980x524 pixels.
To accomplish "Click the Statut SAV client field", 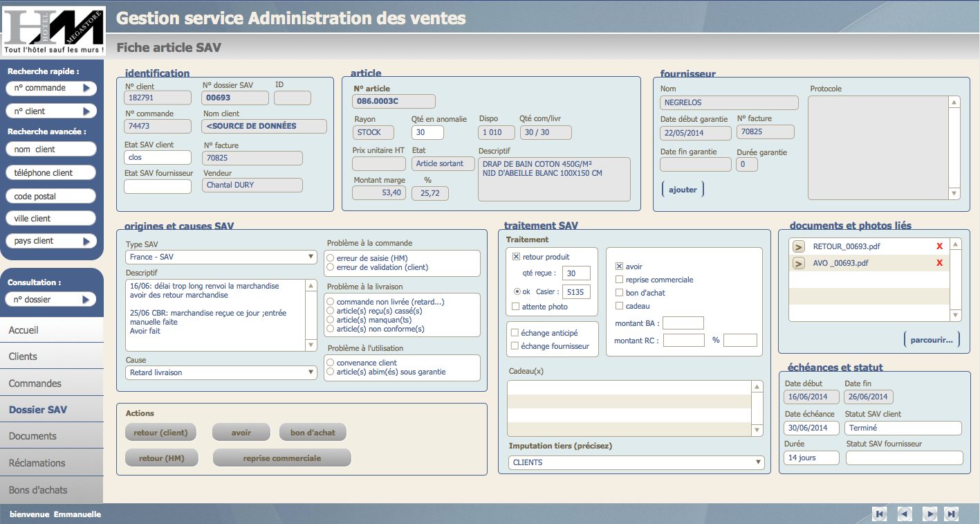I will (x=904, y=428).
